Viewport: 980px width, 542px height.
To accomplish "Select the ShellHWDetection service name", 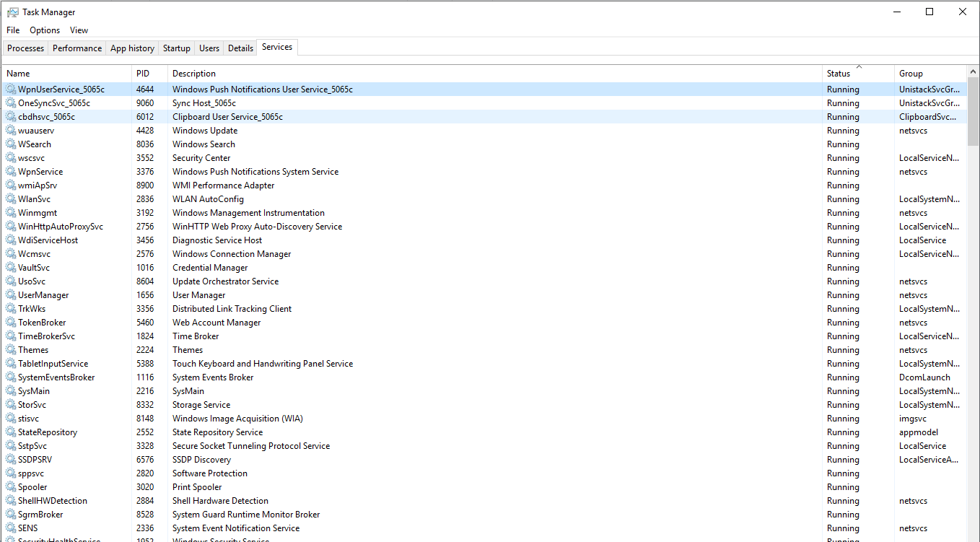I will [53, 501].
